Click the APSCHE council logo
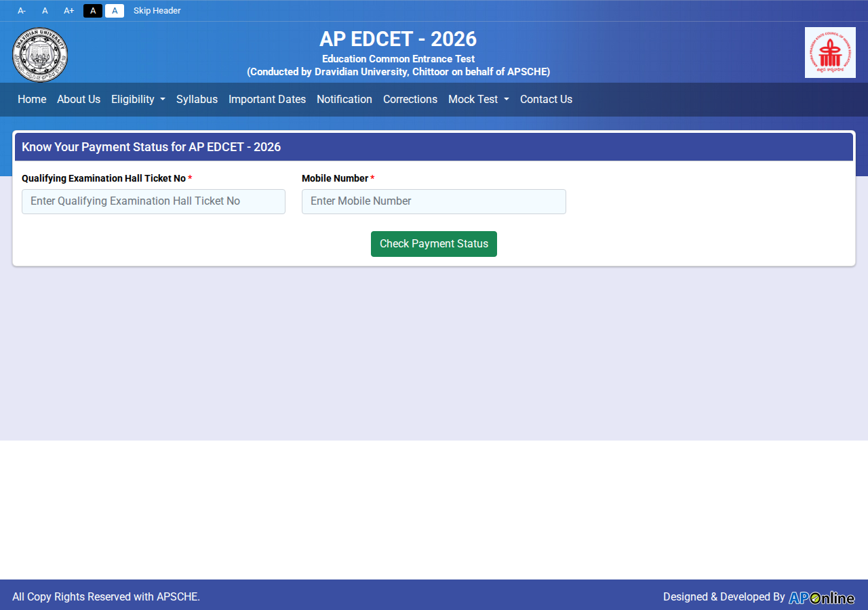 coord(830,52)
